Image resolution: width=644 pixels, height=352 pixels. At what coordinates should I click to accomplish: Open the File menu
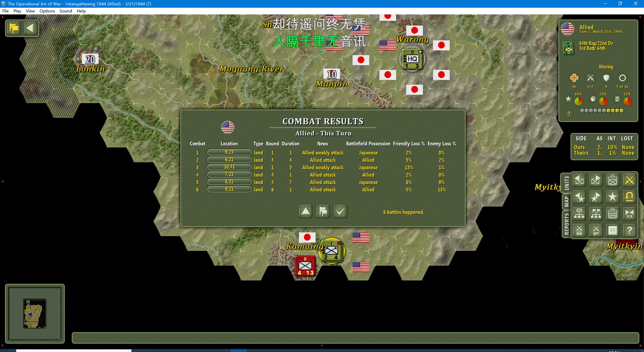[x=5, y=11]
